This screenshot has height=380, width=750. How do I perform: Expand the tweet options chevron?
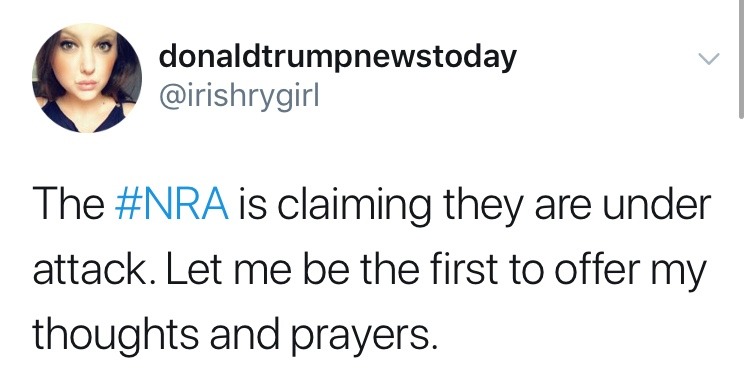pyautogui.click(x=708, y=59)
